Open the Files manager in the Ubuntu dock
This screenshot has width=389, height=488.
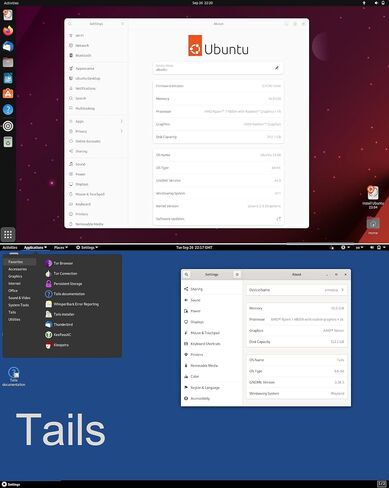pyautogui.click(x=8, y=62)
